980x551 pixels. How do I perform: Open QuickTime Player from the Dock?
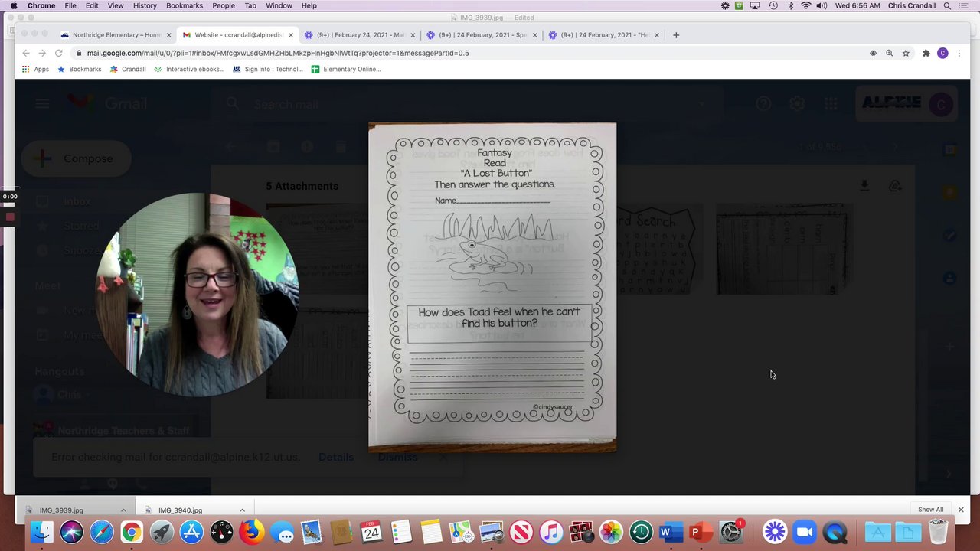click(835, 532)
